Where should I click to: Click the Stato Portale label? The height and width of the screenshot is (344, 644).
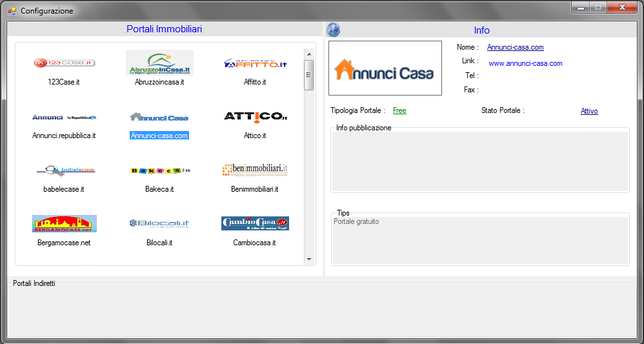click(x=503, y=110)
